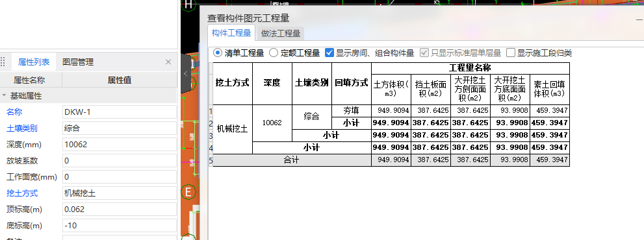Viewport: 644px width, 240px height.
Task: Select the 机械挖土 table cell
Action: pos(233,129)
